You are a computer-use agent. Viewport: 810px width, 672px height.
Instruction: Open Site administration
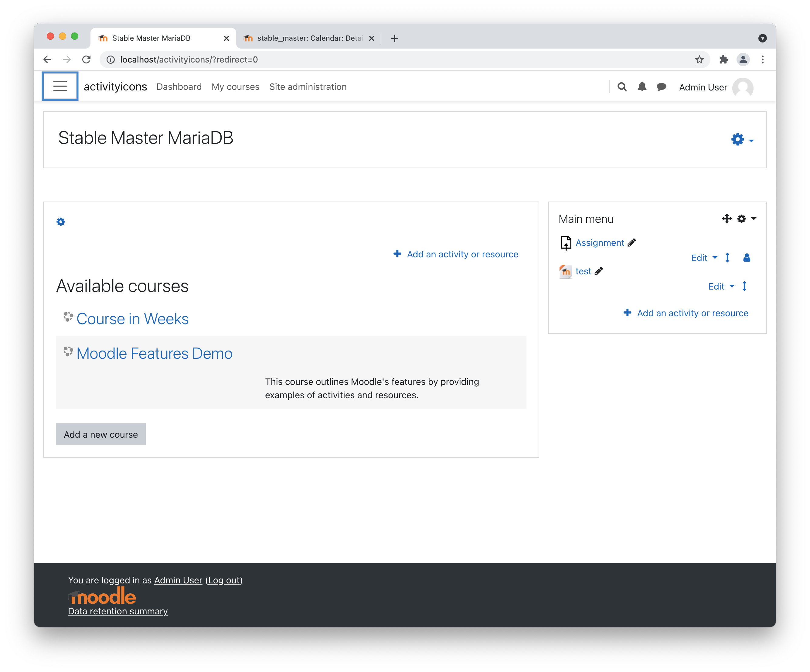click(308, 87)
